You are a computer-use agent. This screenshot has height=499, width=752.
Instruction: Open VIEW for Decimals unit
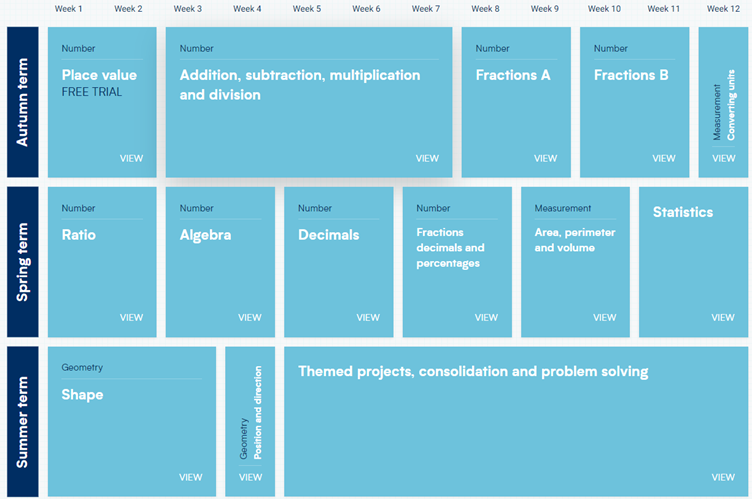(368, 317)
